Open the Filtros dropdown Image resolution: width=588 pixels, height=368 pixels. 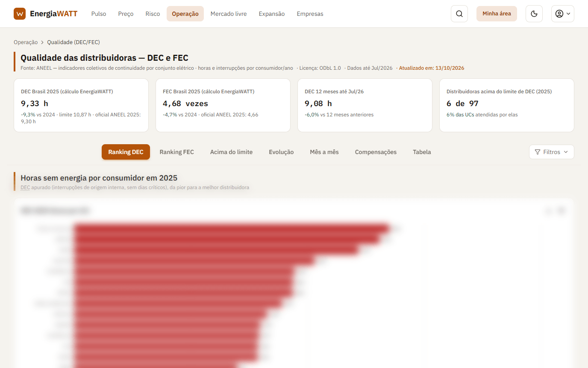(551, 152)
